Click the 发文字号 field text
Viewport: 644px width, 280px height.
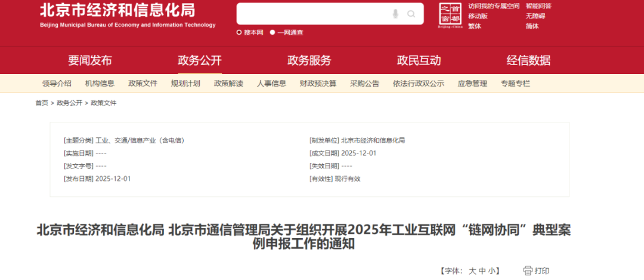click(85, 166)
